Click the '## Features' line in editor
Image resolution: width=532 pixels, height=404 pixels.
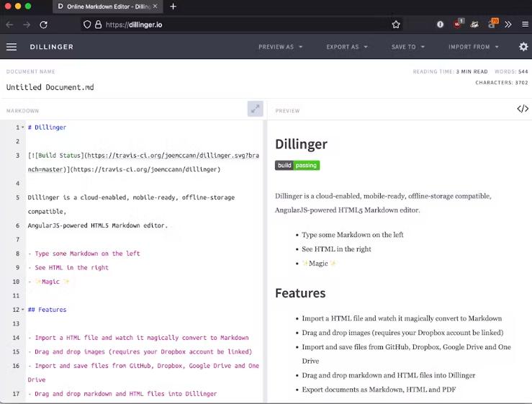48,310
